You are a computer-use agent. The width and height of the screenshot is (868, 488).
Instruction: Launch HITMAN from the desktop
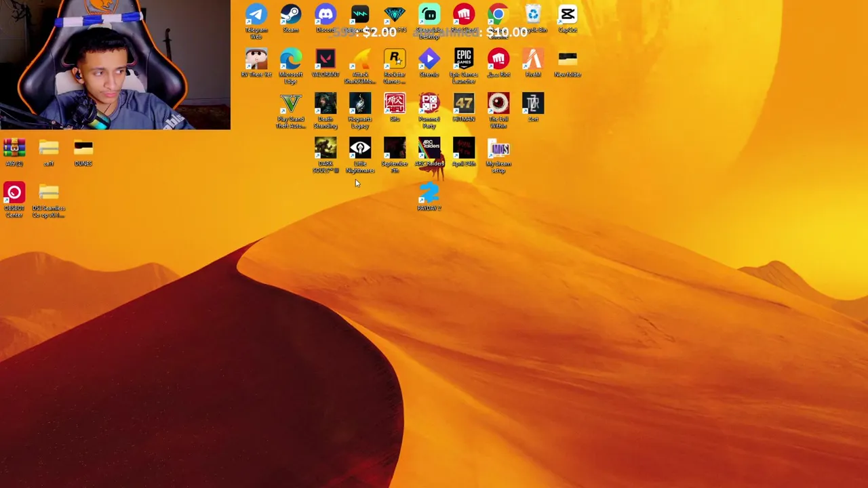(464, 107)
